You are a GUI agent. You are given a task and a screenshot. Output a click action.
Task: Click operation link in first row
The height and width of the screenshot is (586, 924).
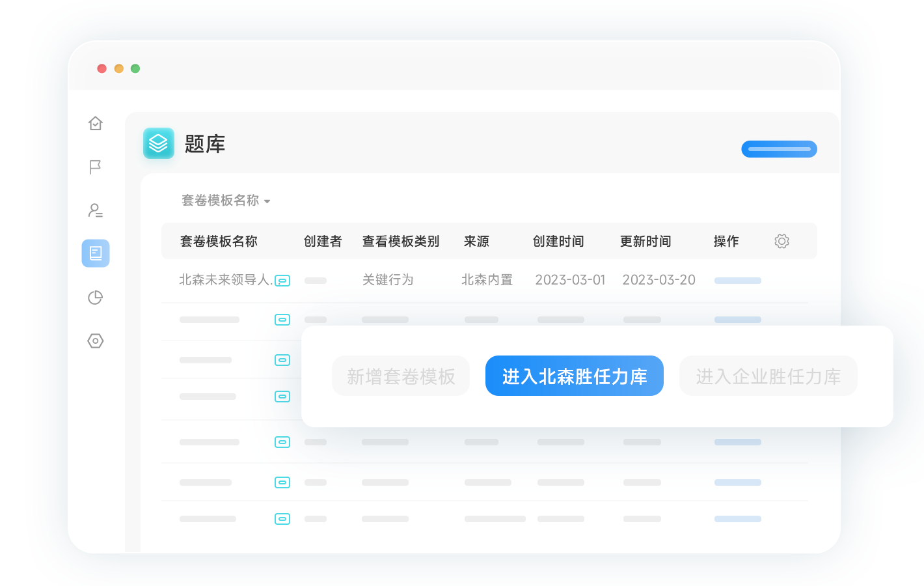click(x=737, y=281)
